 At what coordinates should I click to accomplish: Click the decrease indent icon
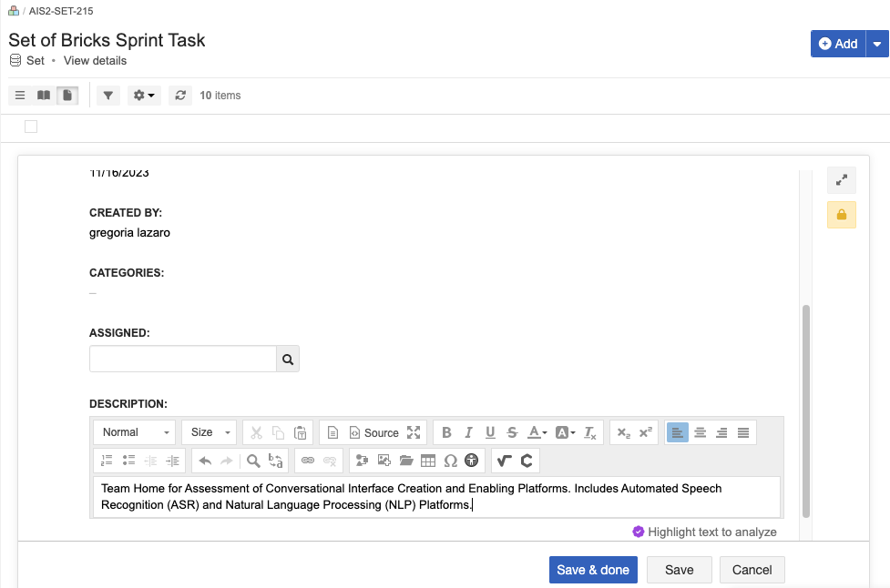[150, 461]
